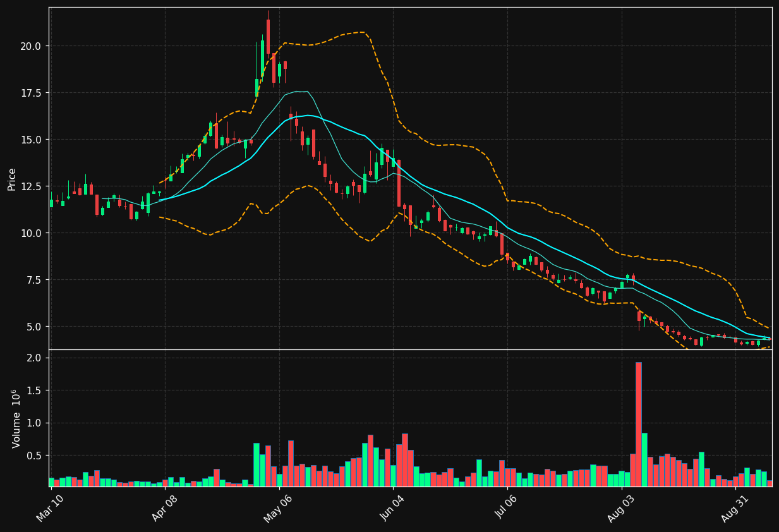Click the 20.0 price axis label
This screenshot has width=779, height=532.
point(31,46)
